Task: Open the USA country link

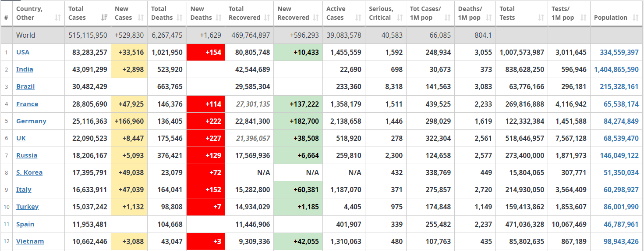Action: click(23, 52)
